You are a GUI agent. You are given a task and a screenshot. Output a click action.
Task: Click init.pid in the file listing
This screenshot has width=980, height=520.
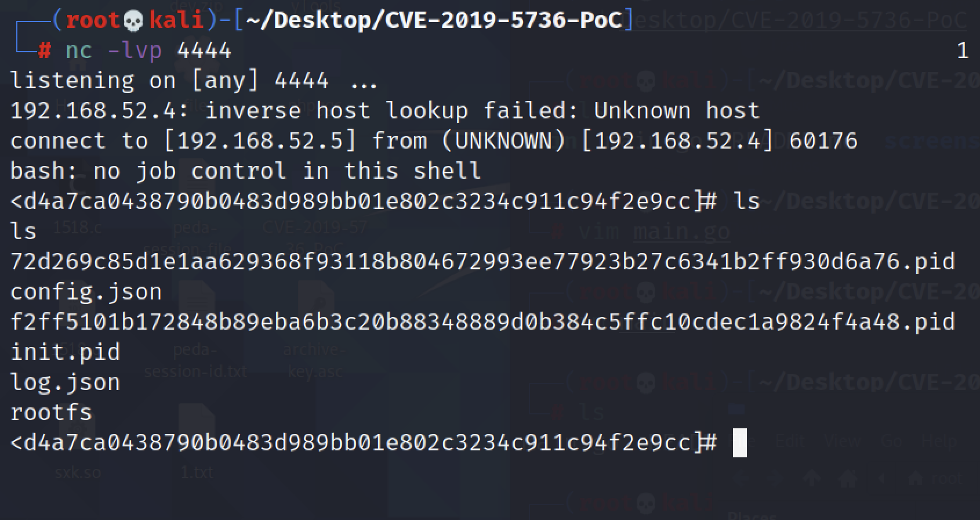pyautogui.click(x=65, y=352)
